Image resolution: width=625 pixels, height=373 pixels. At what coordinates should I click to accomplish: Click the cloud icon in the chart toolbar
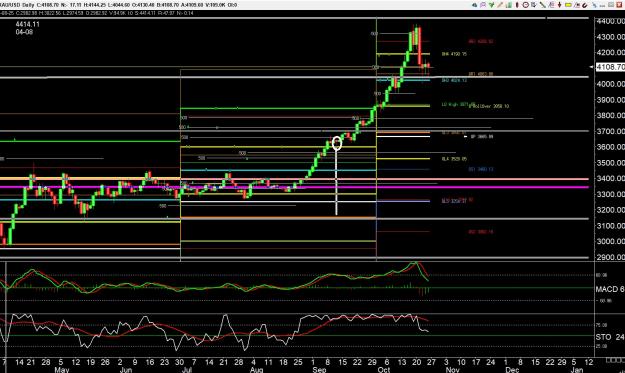point(474,5)
